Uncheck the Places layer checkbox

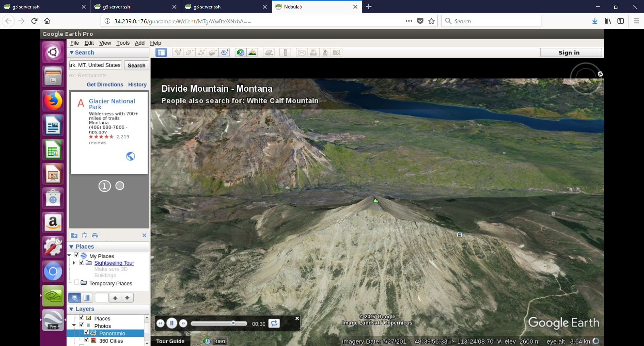(x=82, y=317)
